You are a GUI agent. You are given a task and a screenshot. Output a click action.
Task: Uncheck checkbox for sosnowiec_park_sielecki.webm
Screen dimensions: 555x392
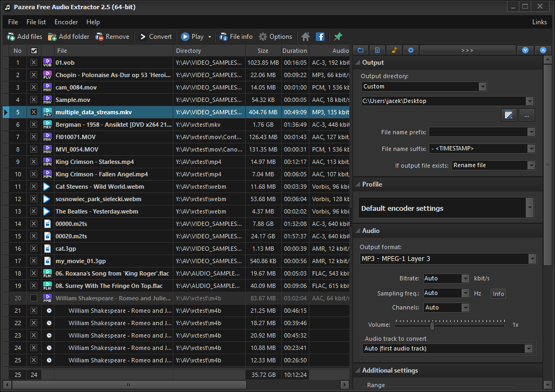click(33, 199)
